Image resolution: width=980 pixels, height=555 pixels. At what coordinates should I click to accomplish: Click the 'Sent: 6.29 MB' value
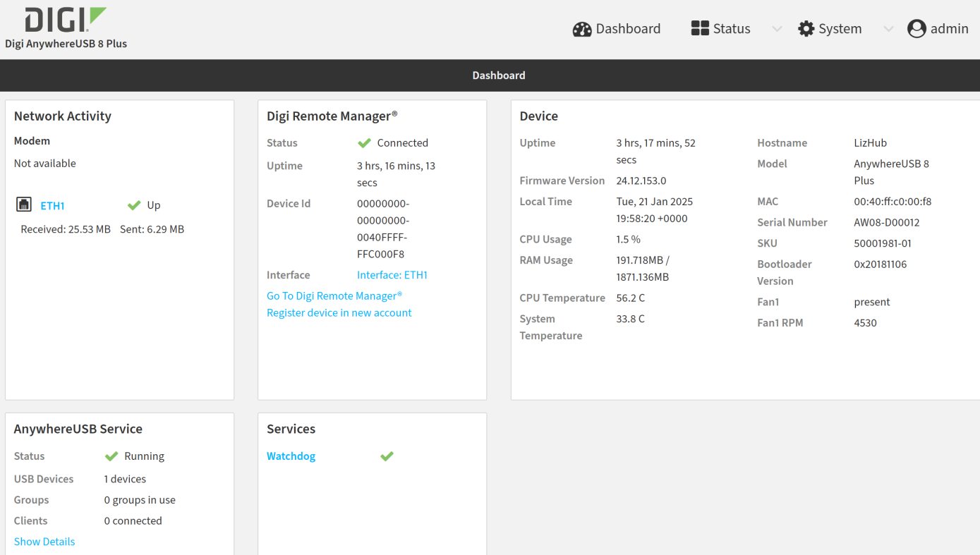(x=152, y=229)
